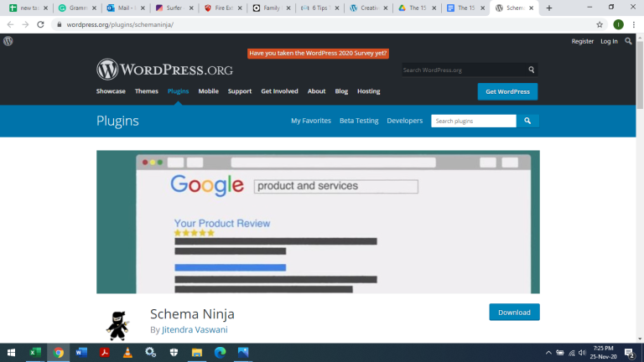The width and height of the screenshot is (644, 362).
Task: Open Adobe Acrobat from the taskbar
Action: pos(104,353)
